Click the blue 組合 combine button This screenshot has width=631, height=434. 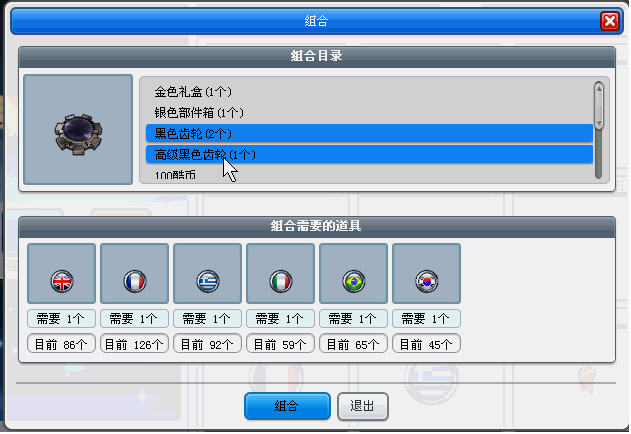point(287,406)
